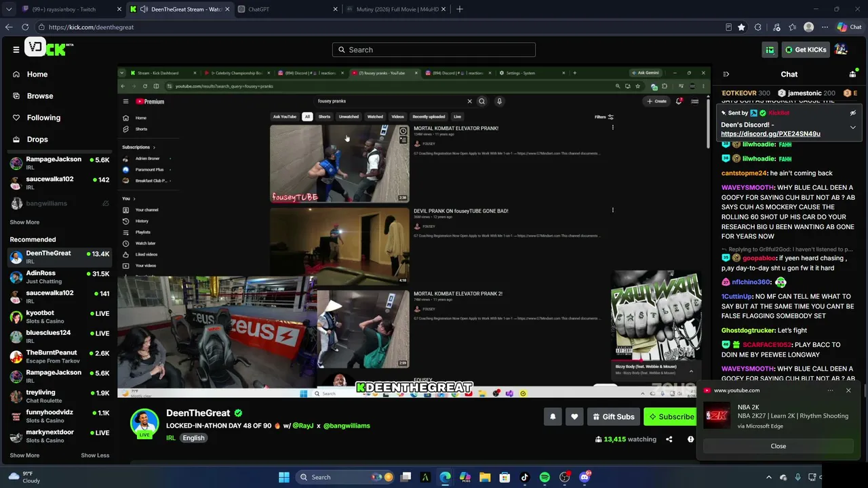Open TheBurntPeanut channel in sidebar

tap(60, 357)
